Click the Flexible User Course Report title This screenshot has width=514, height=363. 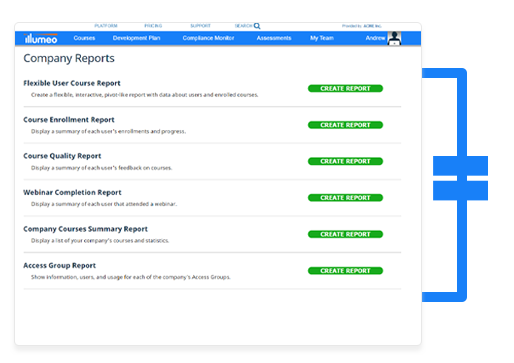tap(72, 83)
